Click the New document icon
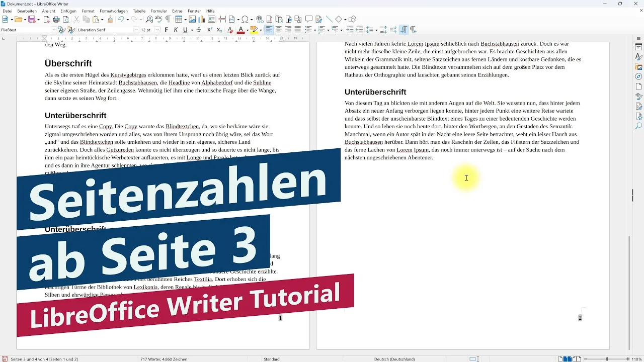The height and width of the screenshot is (362, 644). [5, 19]
